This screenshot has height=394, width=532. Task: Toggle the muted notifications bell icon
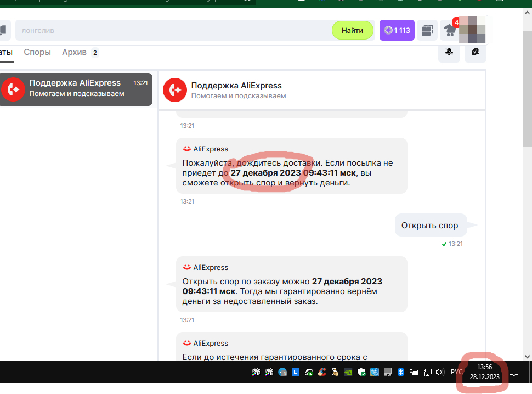(x=449, y=52)
